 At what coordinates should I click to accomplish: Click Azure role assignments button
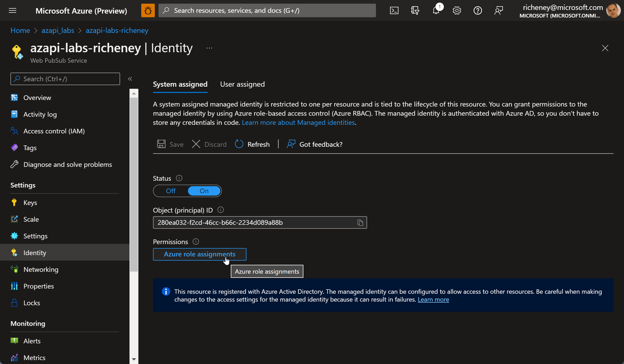point(200,254)
